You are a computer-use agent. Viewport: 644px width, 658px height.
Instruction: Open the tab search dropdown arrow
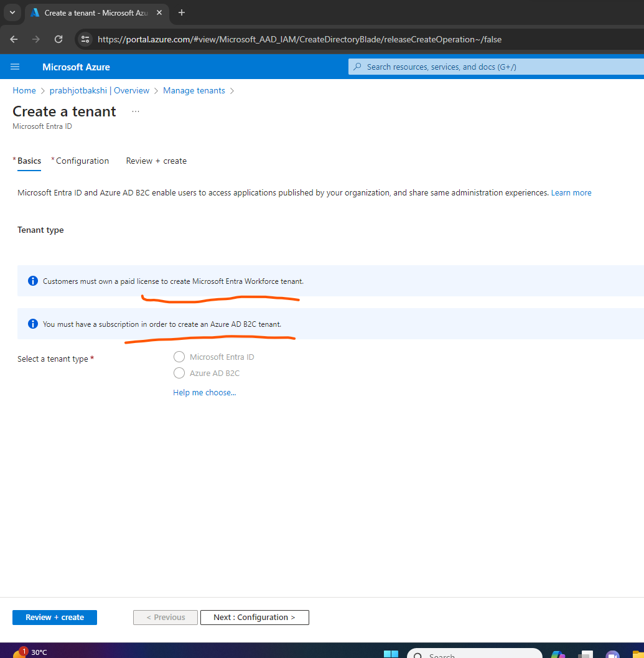tap(12, 12)
